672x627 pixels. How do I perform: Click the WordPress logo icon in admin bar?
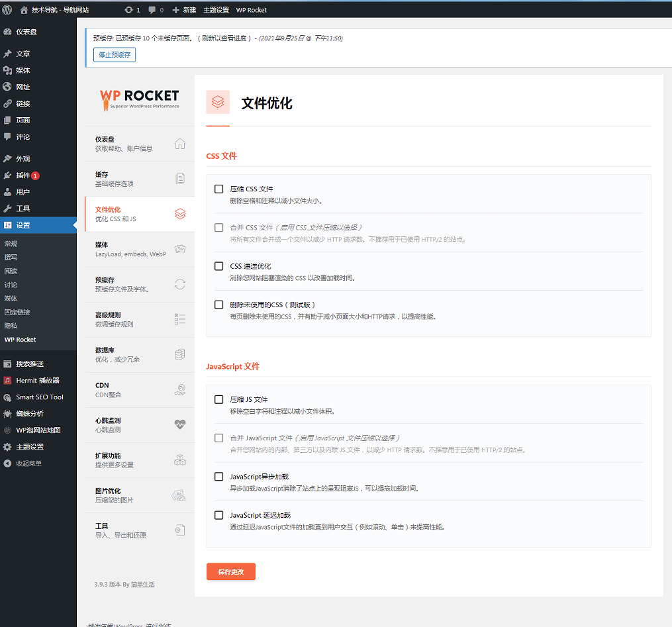click(x=7, y=10)
